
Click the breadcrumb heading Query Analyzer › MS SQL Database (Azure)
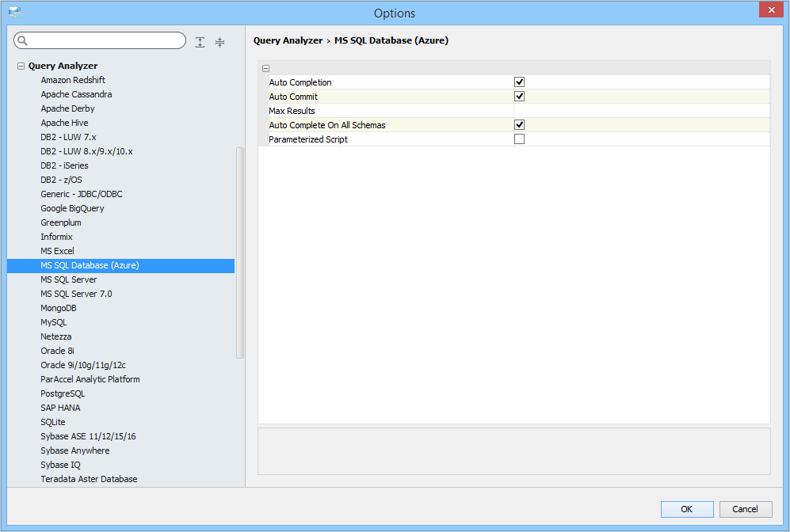[x=351, y=40]
